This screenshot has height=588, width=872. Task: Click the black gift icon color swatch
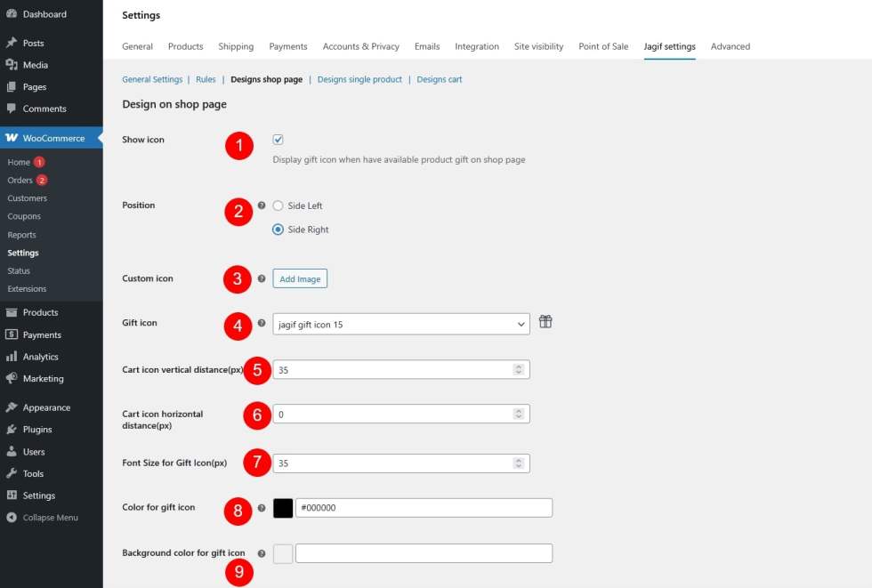[283, 508]
